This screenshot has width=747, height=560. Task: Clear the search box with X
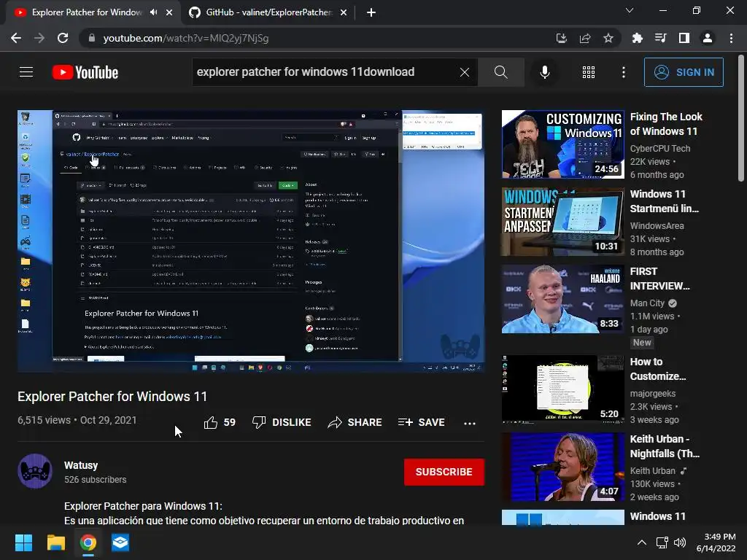click(465, 72)
